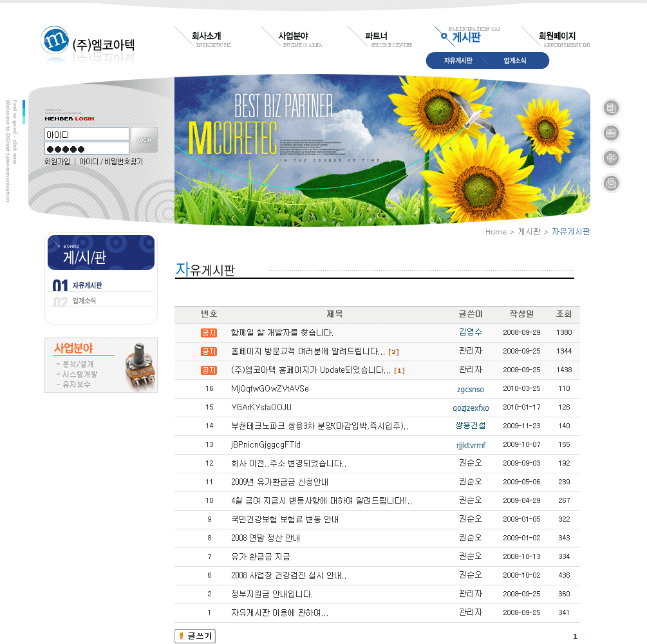The height and width of the screenshot is (644, 647).
Task: Open the news-page quick-menu icon
Action: click(x=611, y=133)
